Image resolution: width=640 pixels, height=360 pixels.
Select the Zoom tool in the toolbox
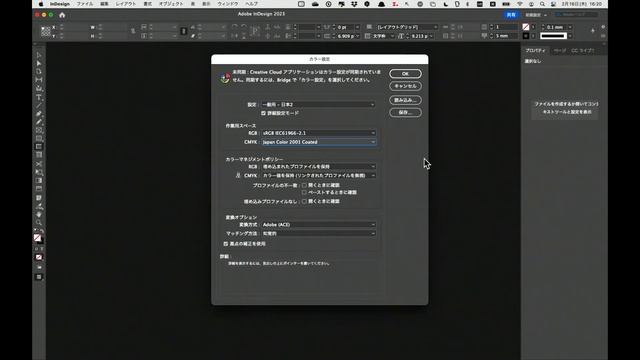[39, 222]
